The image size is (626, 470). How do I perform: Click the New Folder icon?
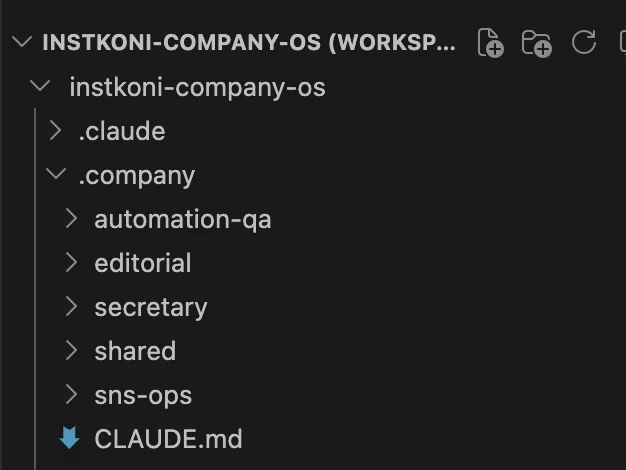click(537, 43)
